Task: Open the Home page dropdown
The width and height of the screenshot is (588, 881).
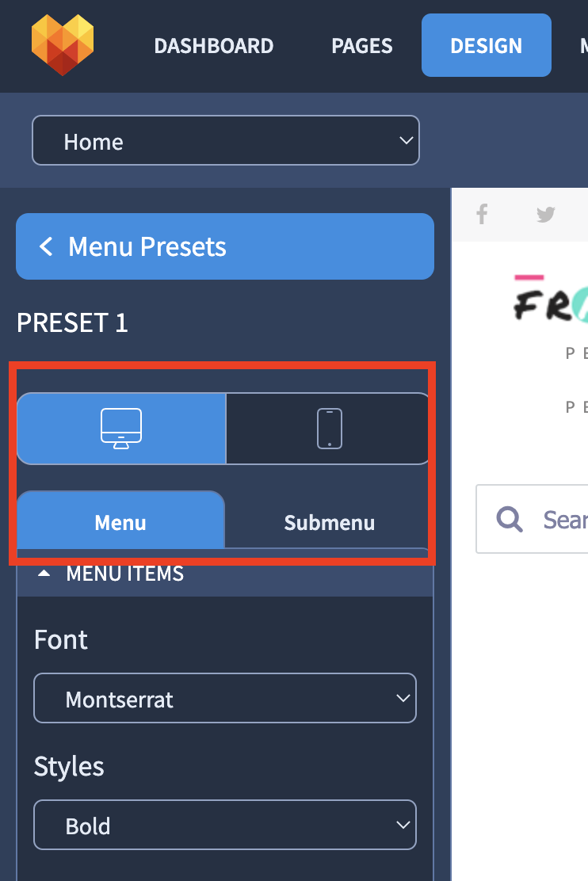Action: coord(225,140)
